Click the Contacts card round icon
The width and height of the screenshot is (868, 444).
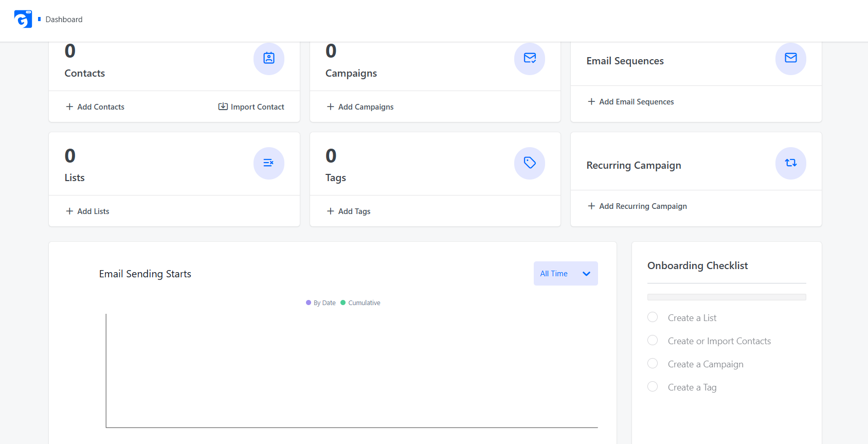pos(269,58)
